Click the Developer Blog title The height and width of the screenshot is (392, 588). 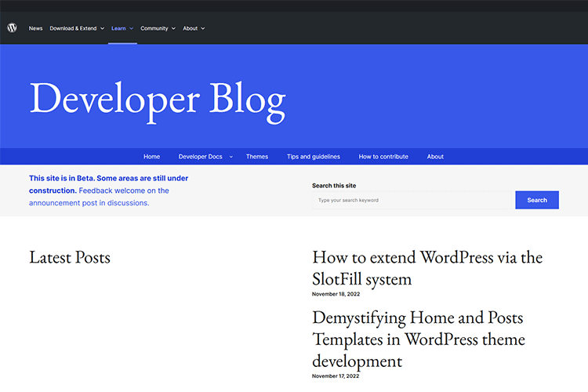(157, 100)
